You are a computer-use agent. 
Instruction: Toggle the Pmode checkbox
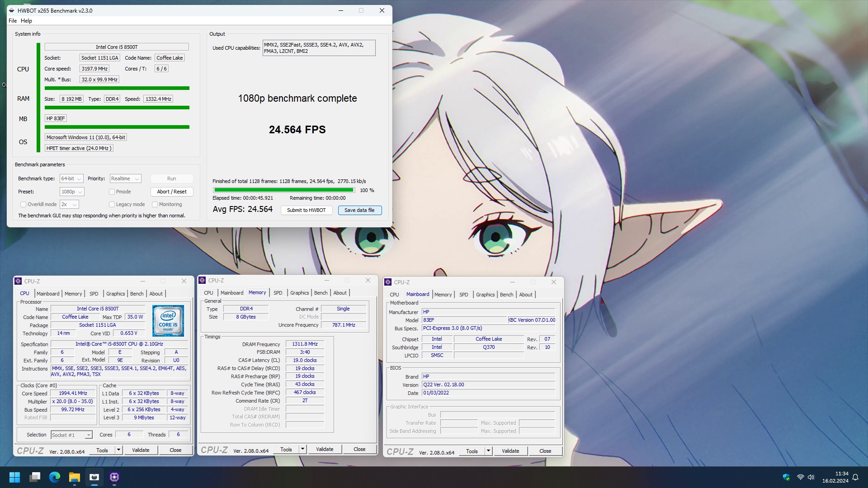pos(112,192)
